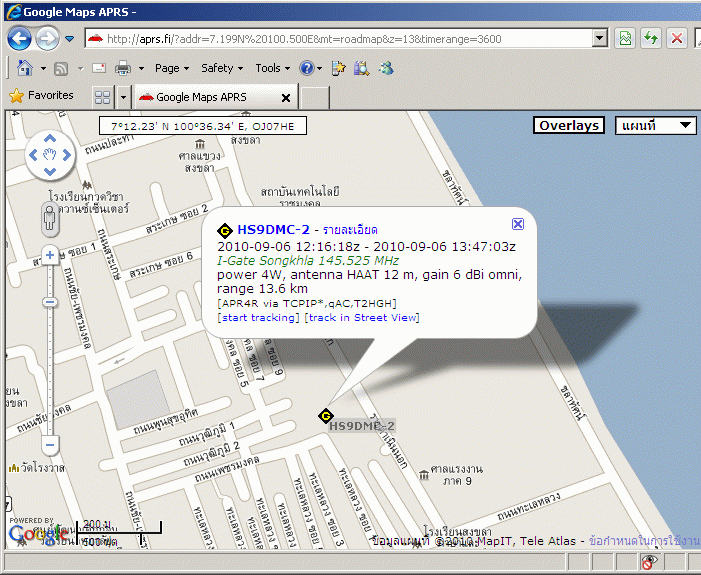701x575 pixels.
Task: Expand the address bar URL history
Action: [600, 39]
